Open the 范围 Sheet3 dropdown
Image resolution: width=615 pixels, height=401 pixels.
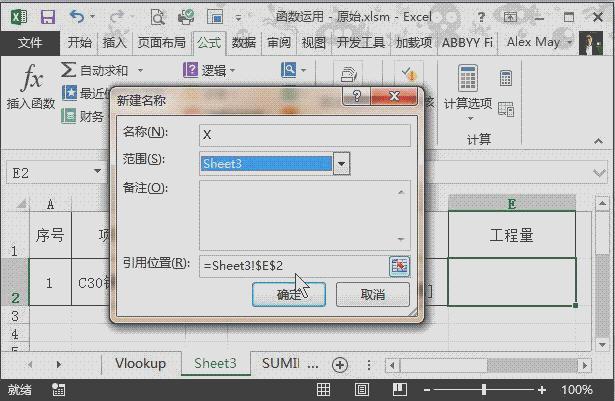click(x=342, y=164)
